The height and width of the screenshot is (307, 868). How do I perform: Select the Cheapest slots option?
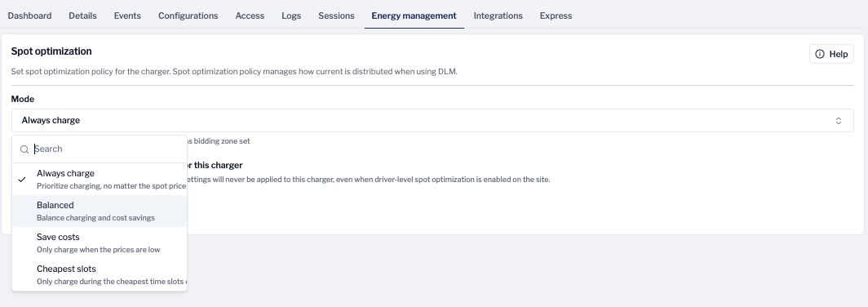pos(100,274)
